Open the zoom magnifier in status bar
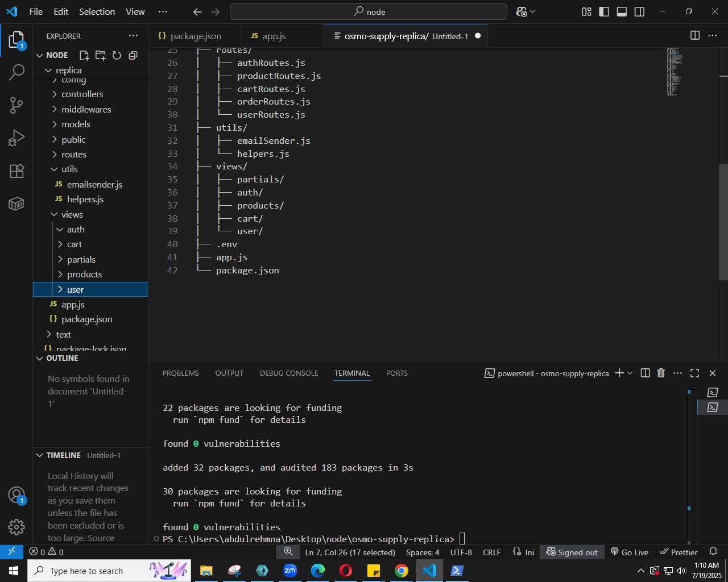 tap(288, 552)
